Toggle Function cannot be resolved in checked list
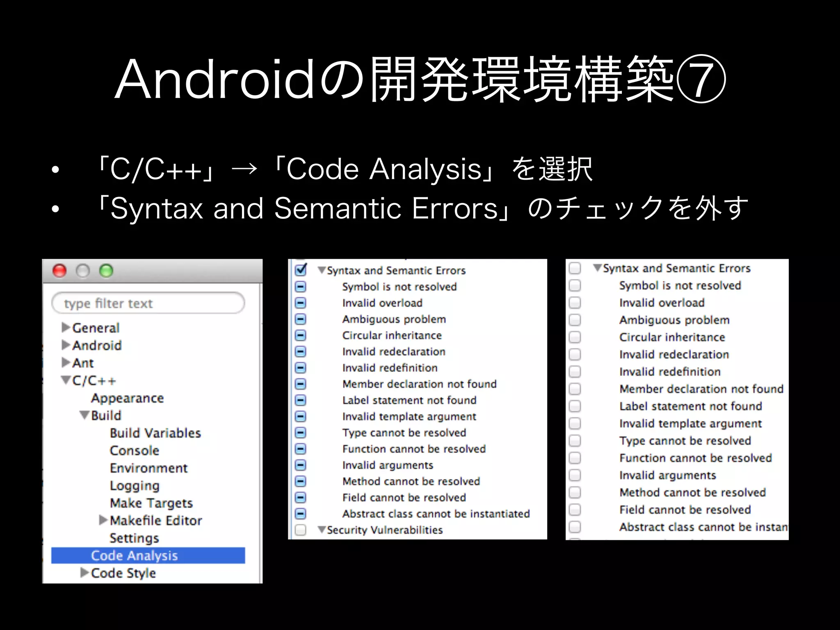Viewport: 840px width, 630px height. pos(301,449)
